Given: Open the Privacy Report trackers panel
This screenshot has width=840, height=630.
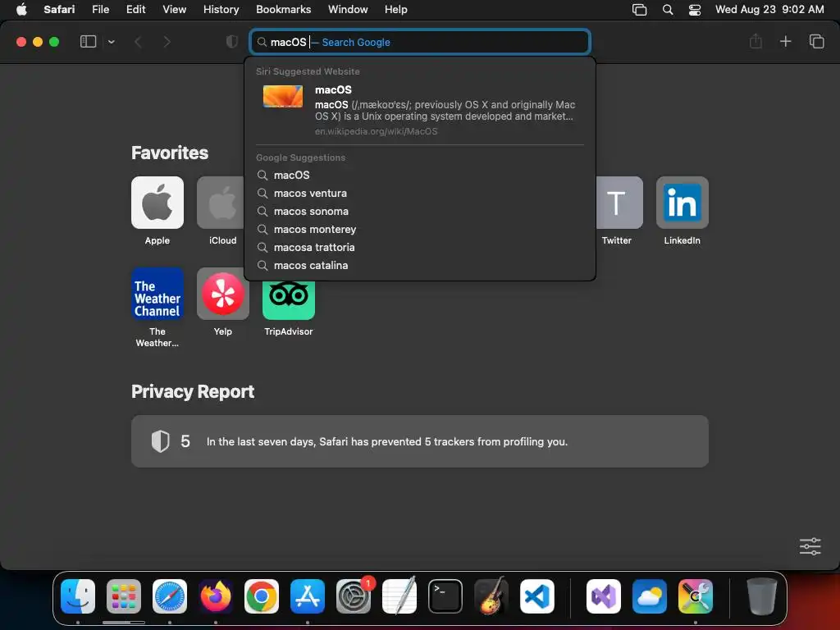Looking at the screenshot, I should (420, 441).
